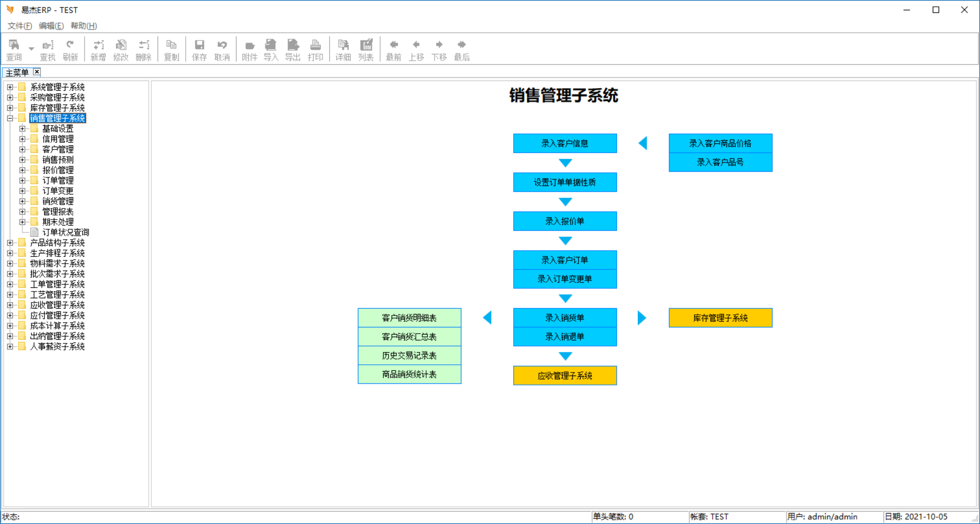Image resolution: width=980 pixels, height=524 pixels.
Task: Click the 录入销退单 flow button
Action: (x=565, y=337)
